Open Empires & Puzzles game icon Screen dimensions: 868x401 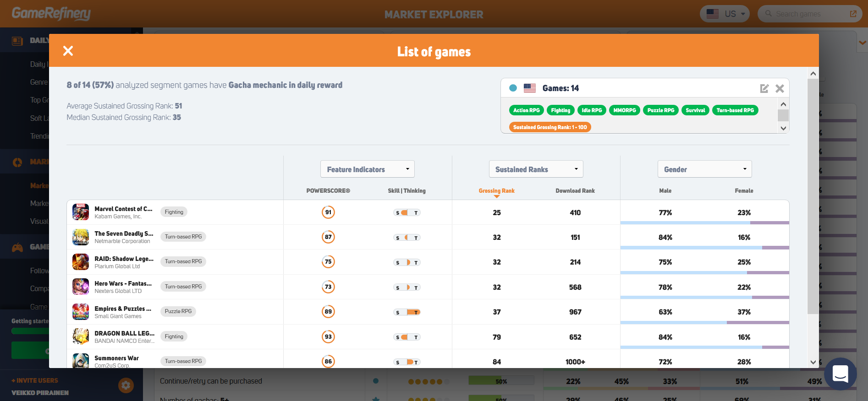click(x=81, y=312)
